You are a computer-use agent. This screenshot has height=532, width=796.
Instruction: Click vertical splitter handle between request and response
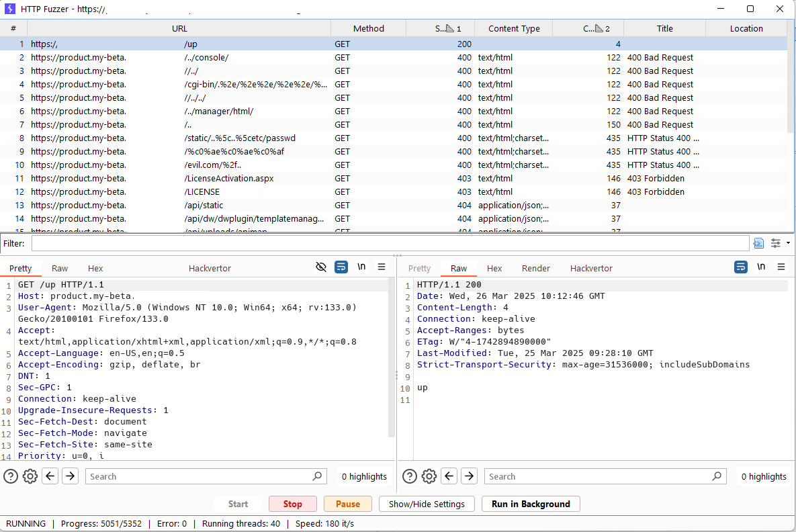point(396,375)
